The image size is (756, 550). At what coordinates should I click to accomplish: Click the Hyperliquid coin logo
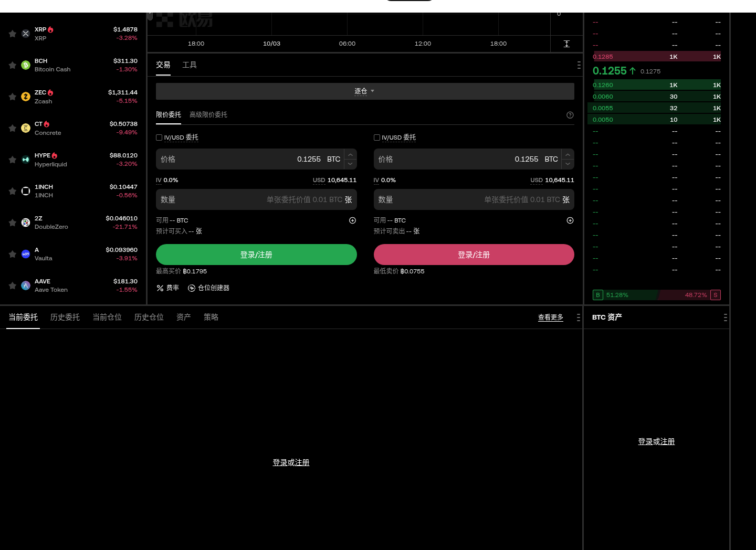tap(26, 160)
